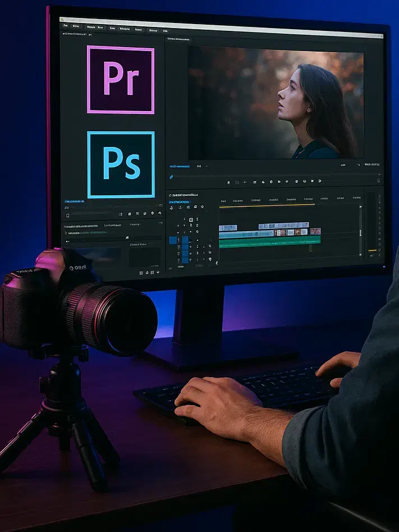
Task: Select the green audio clip in the timeline
Action: click(x=270, y=241)
